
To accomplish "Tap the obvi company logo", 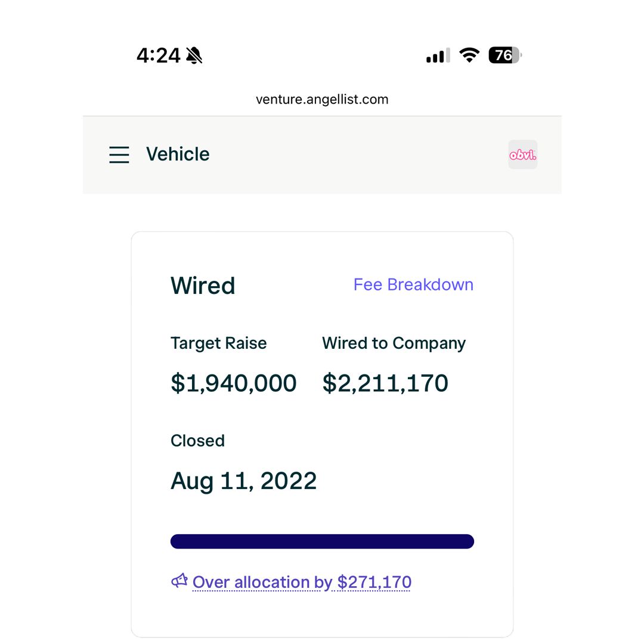I will coord(522,154).
